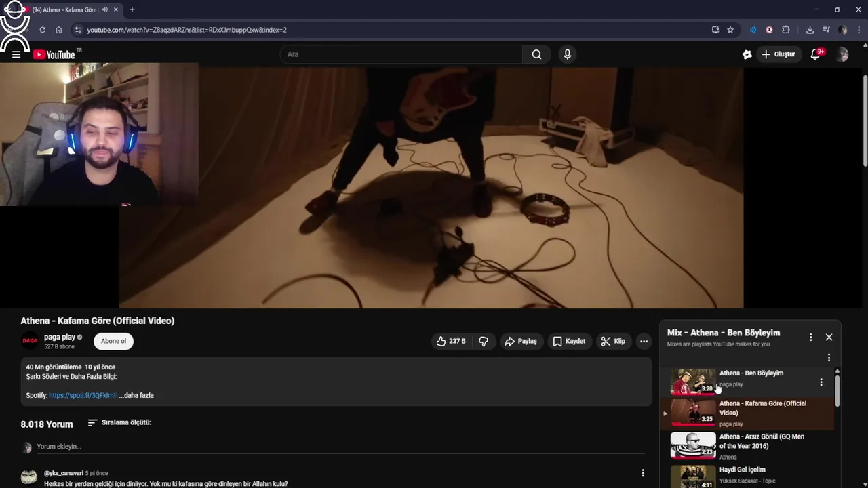
Task: Open more video actions ellipsis
Action: [644, 341]
